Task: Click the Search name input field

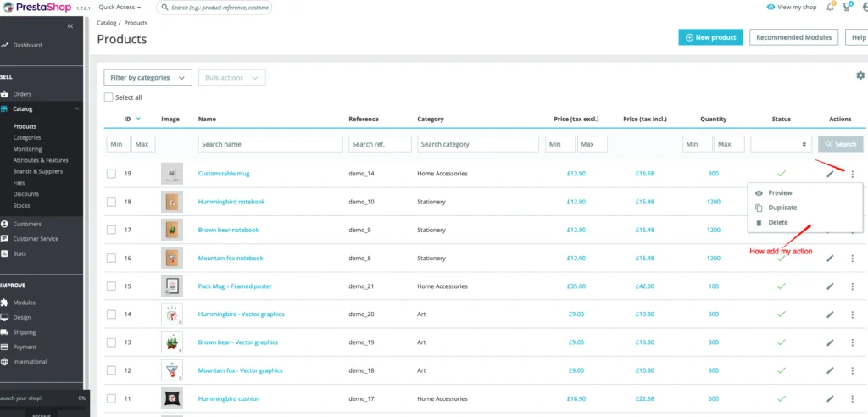Action: click(270, 144)
